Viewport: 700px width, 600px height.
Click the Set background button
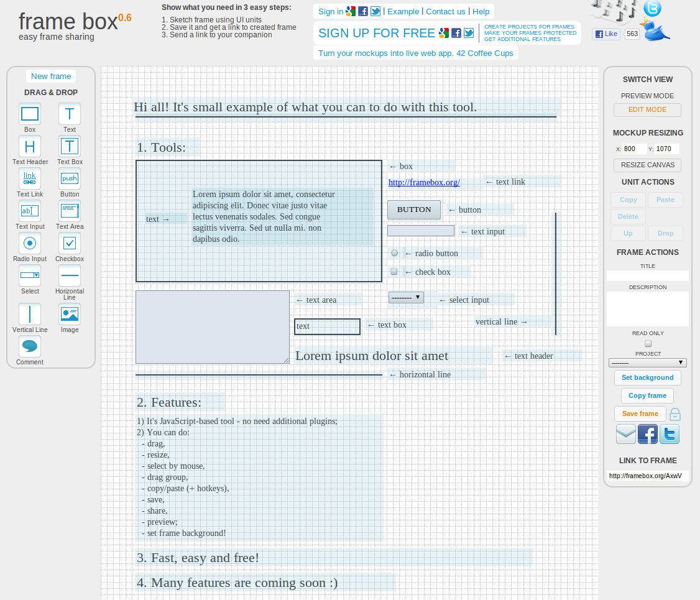pyautogui.click(x=647, y=377)
